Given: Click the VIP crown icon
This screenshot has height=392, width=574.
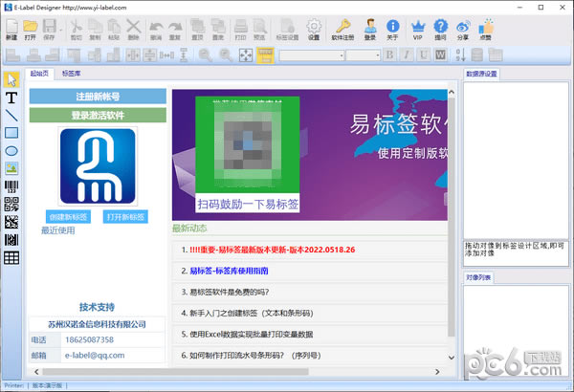Looking at the screenshot, I should (418, 30).
